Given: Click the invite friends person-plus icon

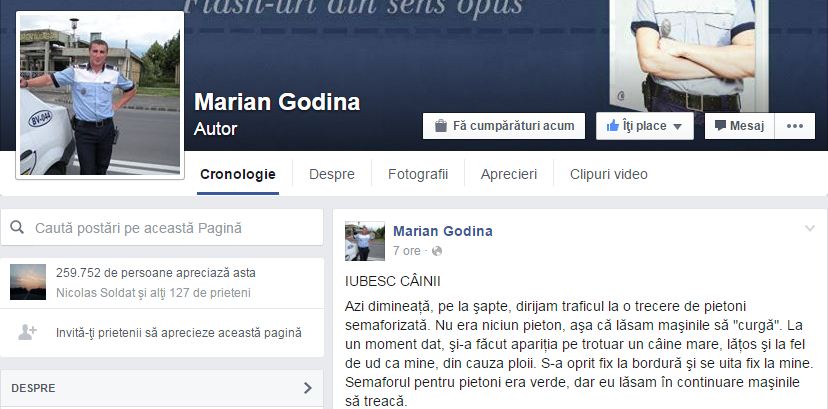Looking at the screenshot, I should point(27,332).
